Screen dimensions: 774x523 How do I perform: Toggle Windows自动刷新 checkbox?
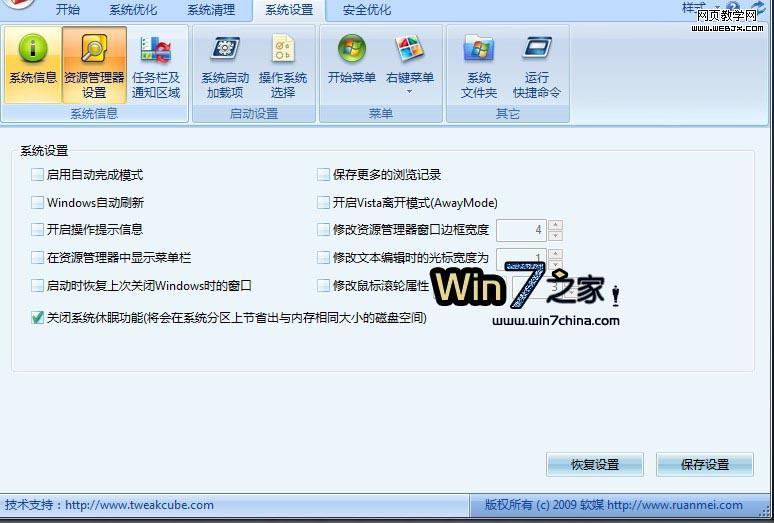click(38, 202)
